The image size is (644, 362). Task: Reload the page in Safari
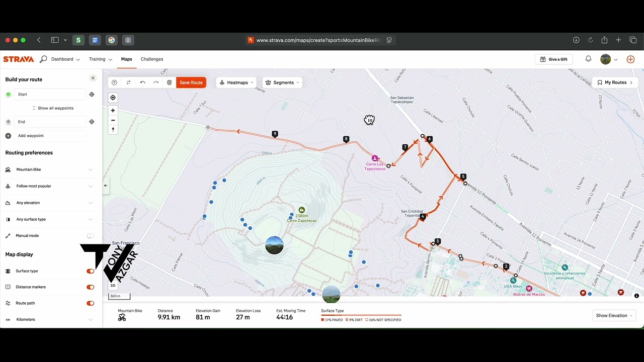pos(590,40)
